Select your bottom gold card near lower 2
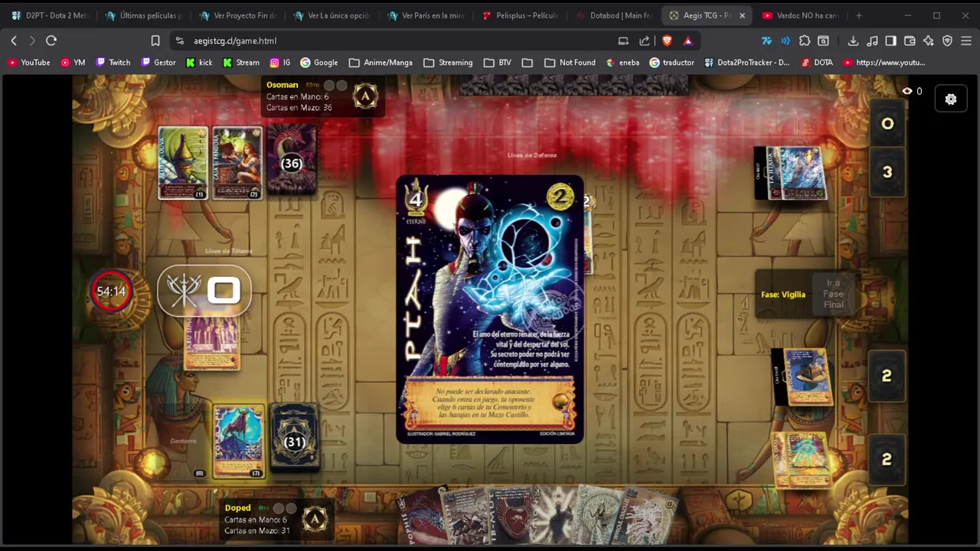The image size is (980, 551). click(802, 459)
